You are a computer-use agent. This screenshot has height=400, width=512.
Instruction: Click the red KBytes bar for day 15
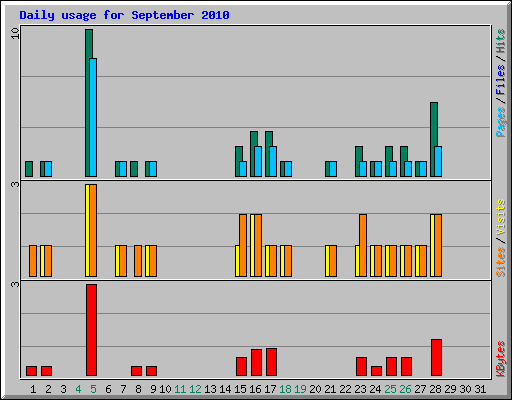pyautogui.click(x=241, y=367)
